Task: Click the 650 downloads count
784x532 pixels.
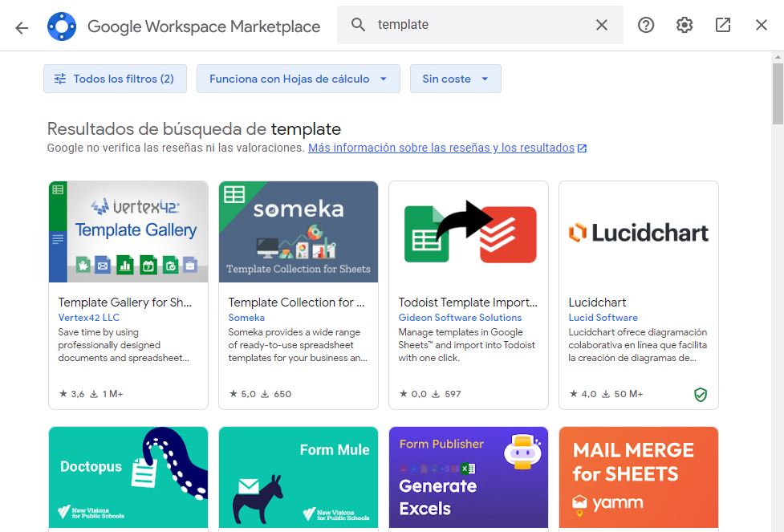Action: pos(277,394)
